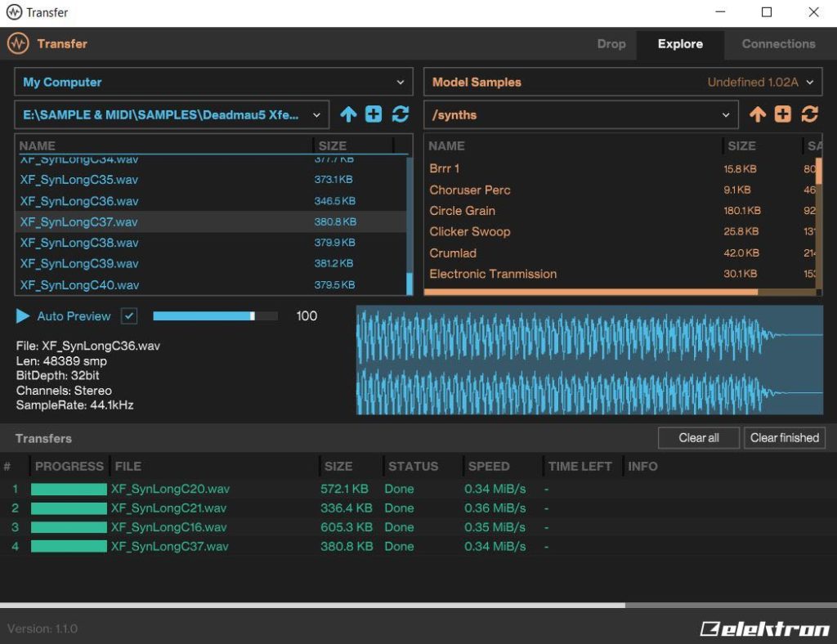
Task: Click the Elektron logo
Action: pyautogui.click(x=764, y=628)
